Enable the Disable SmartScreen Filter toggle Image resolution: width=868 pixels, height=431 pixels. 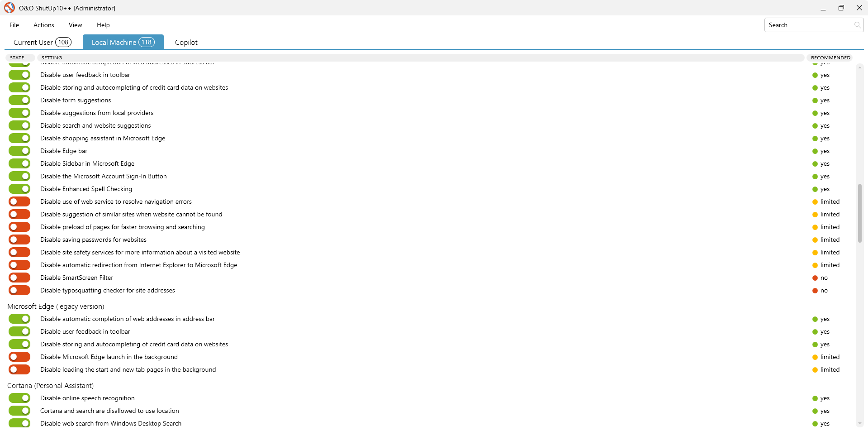pyautogui.click(x=19, y=278)
